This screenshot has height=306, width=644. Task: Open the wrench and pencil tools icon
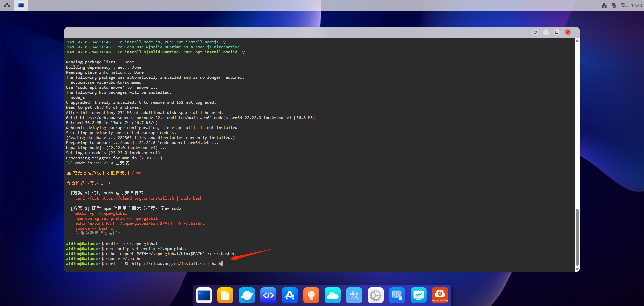point(354,295)
